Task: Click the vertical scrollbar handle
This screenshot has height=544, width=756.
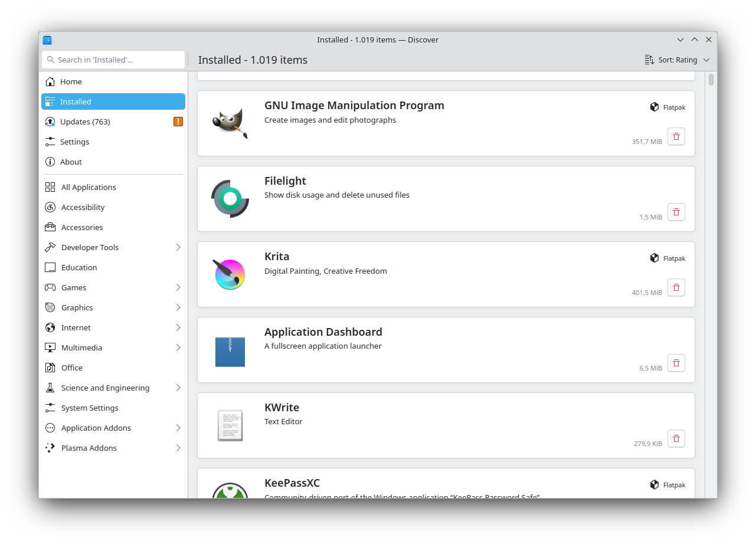Action: [x=711, y=80]
